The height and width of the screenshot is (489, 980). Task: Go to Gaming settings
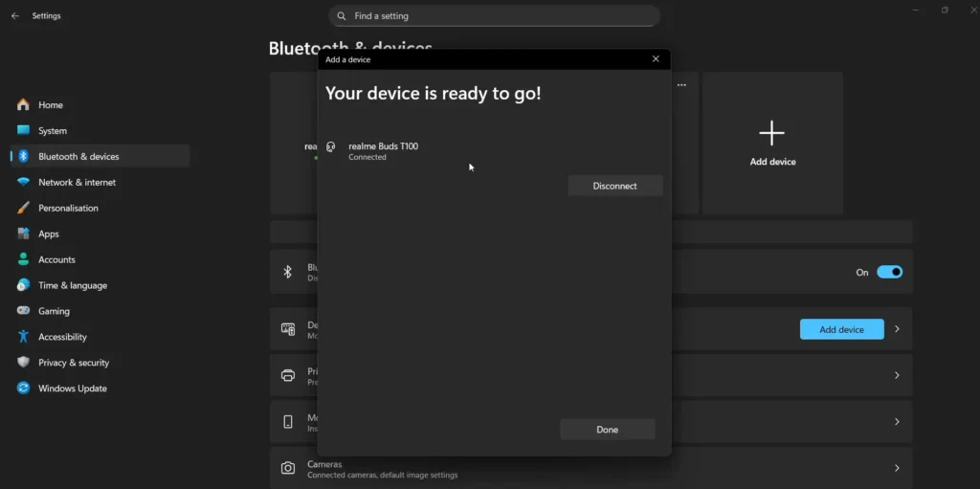click(x=100, y=311)
